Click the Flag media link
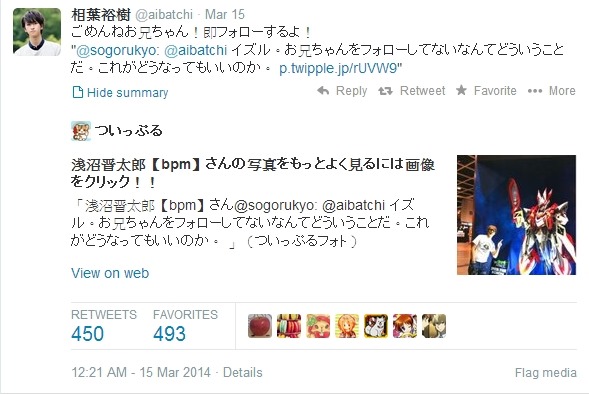The width and height of the screenshot is (589, 394). [545, 373]
